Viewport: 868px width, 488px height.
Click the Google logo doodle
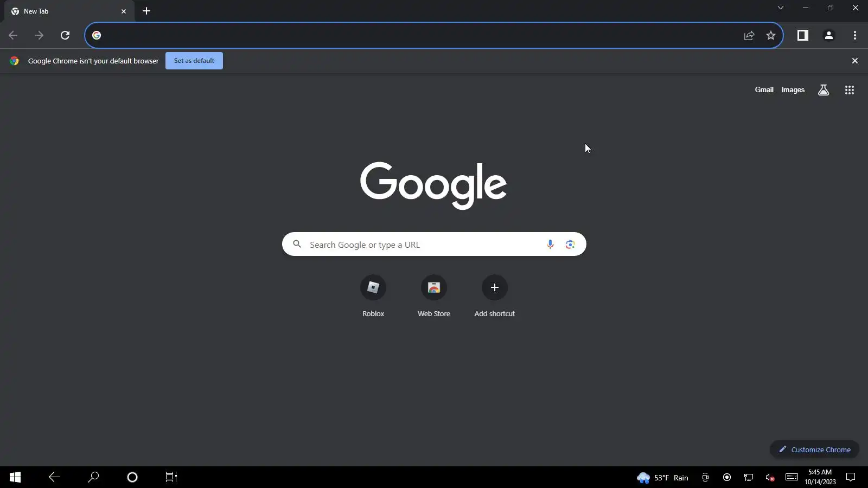433,185
